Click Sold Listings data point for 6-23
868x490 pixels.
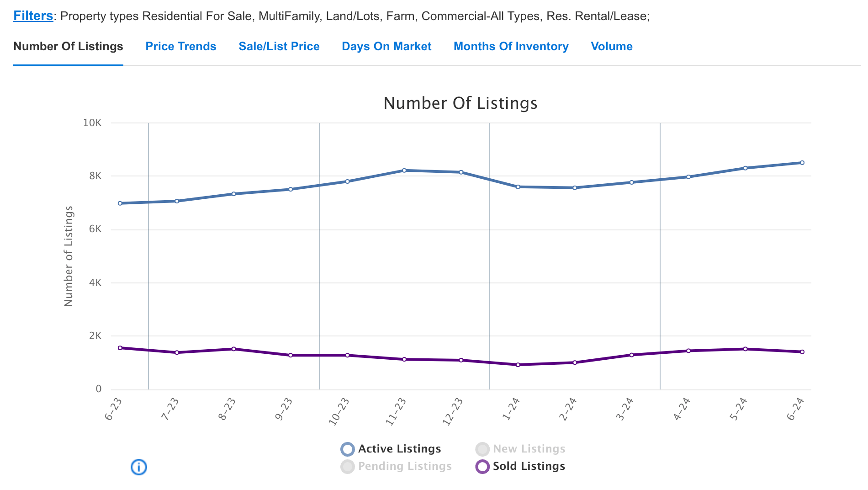120,348
